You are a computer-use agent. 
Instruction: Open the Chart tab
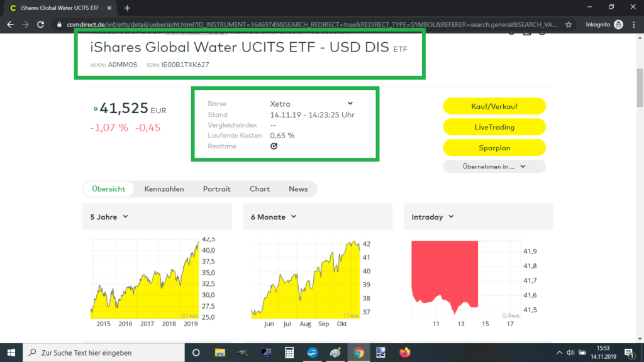[x=260, y=189]
